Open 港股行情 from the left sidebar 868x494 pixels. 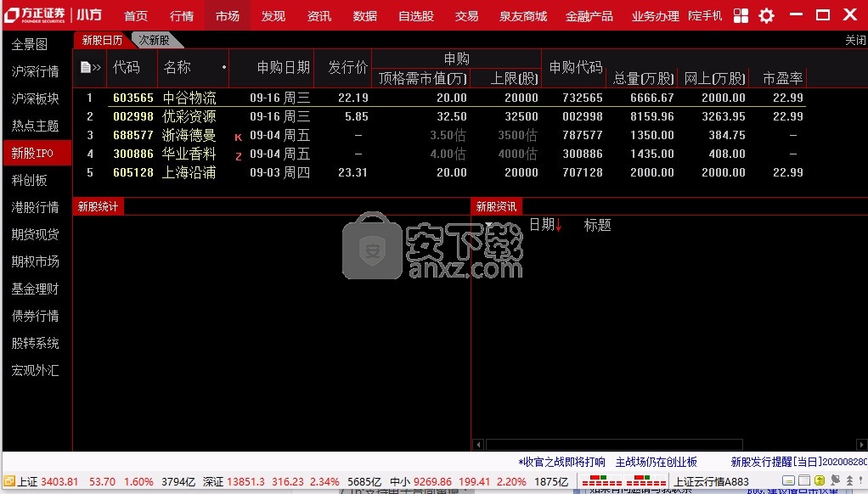35,207
